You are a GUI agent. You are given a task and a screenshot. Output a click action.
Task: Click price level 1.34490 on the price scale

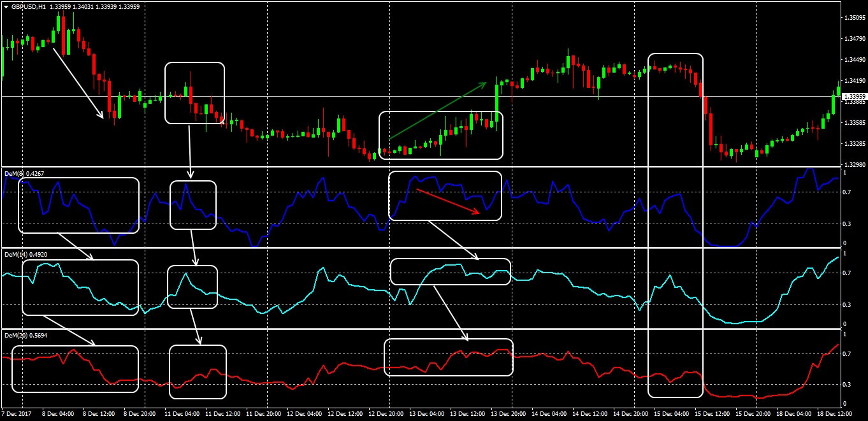coord(854,60)
